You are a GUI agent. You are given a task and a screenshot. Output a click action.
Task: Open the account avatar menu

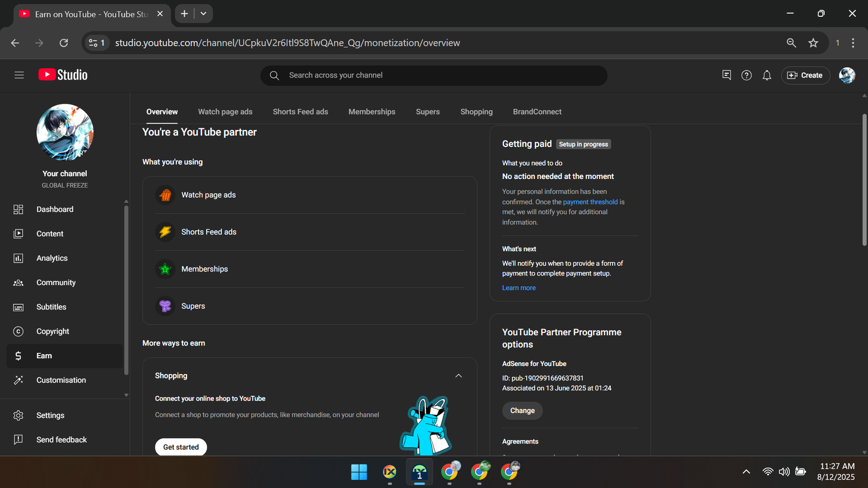pos(847,75)
